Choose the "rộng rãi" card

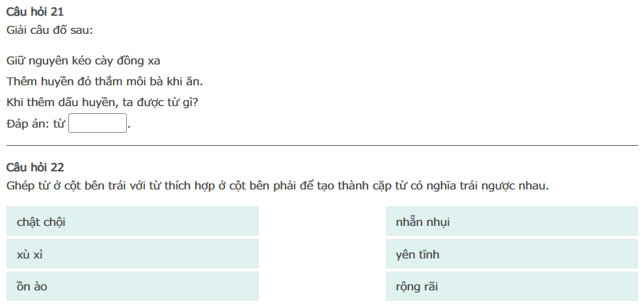pyautogui.click(x=511, y=286)
